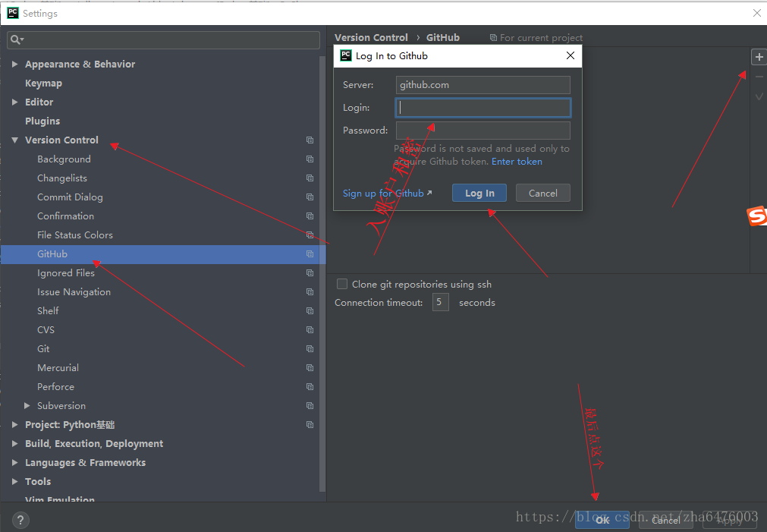Click the project-level icon on GitHub row
This screenshot has height=532, width=767.
(310, 254)
